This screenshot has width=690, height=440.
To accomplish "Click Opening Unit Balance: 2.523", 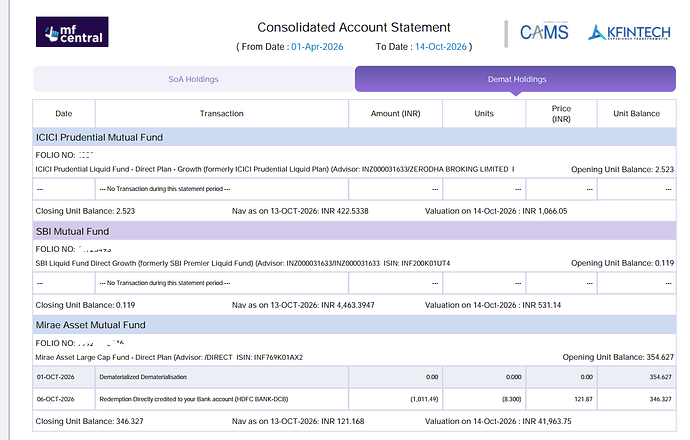I will 622,169.
